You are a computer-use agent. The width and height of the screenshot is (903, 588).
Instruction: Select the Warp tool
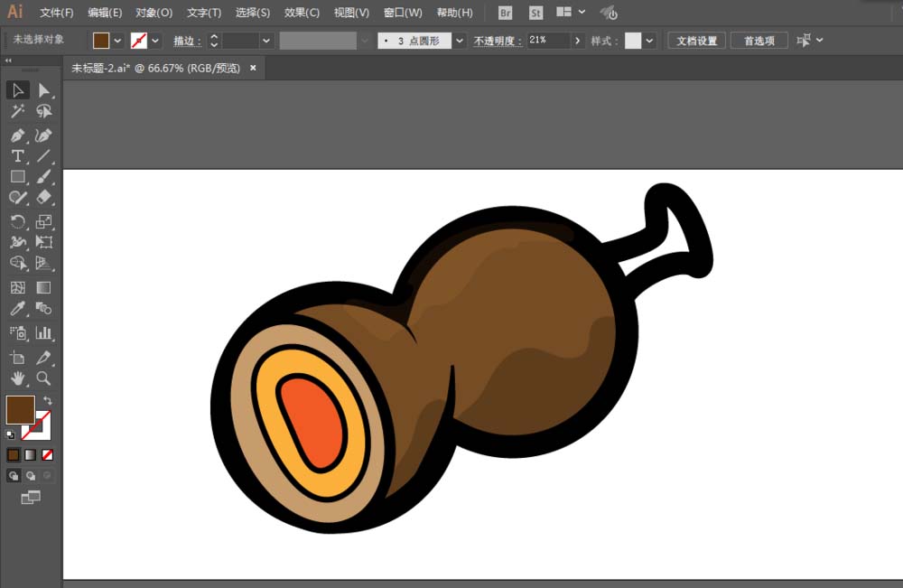tap(18, 242)
